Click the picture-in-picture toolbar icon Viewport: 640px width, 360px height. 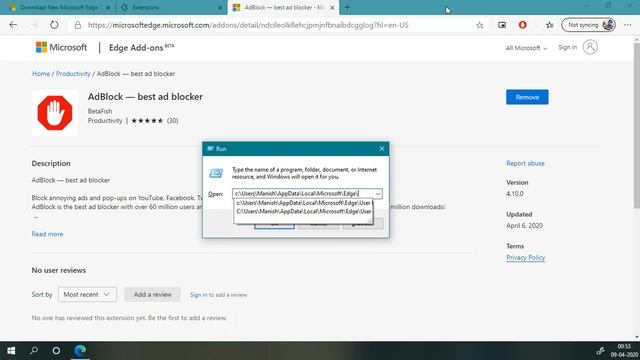point(502,25)
